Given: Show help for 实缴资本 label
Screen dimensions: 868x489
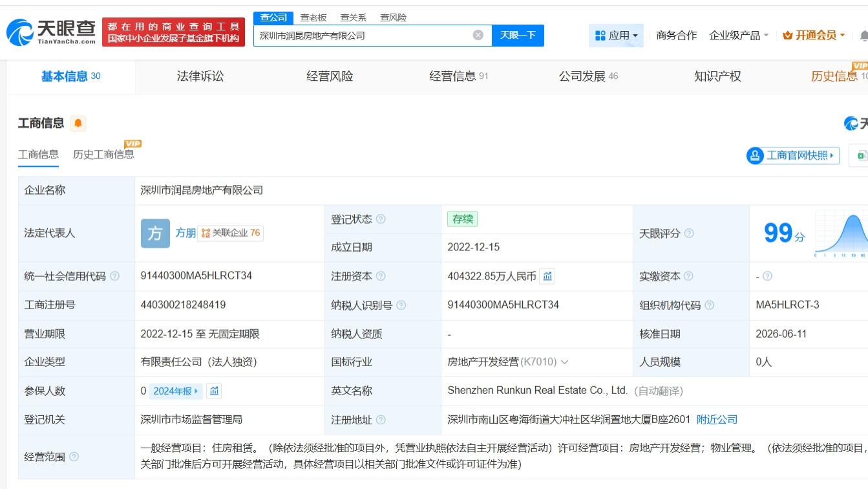Looking at the screenshot, I should [689, 276].
